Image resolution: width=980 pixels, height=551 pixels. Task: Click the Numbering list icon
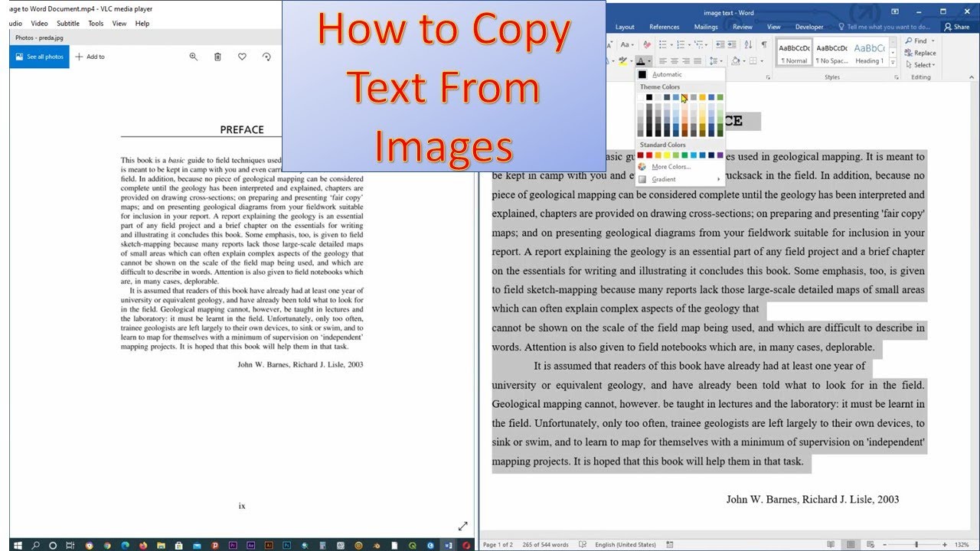[x=681, y=44]
